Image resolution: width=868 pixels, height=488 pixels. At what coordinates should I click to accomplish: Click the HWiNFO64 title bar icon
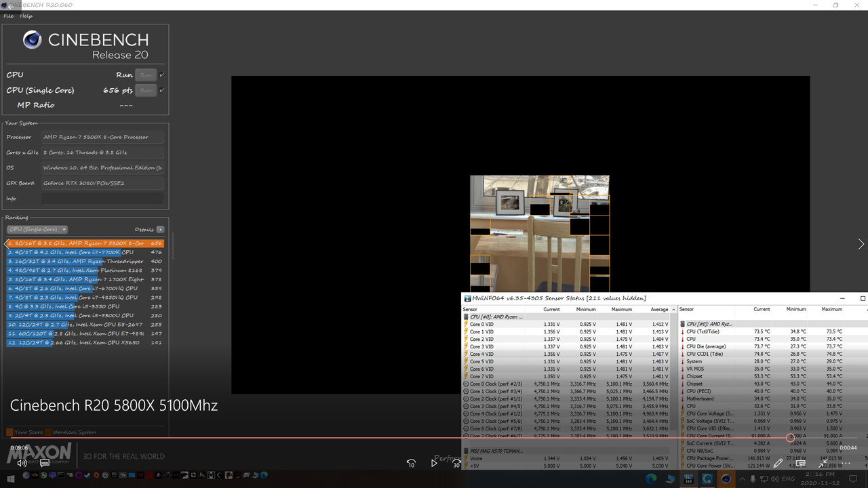[x=467, y=298]
